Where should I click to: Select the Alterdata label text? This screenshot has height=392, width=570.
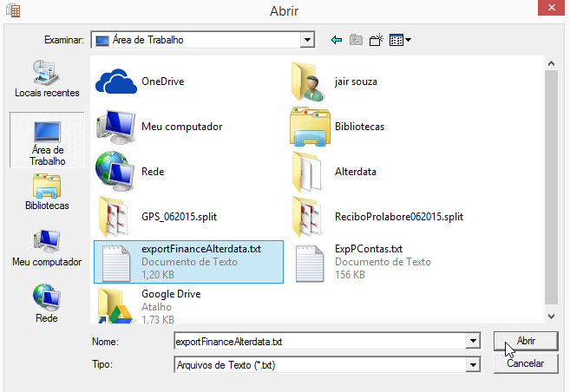point(356,172)
